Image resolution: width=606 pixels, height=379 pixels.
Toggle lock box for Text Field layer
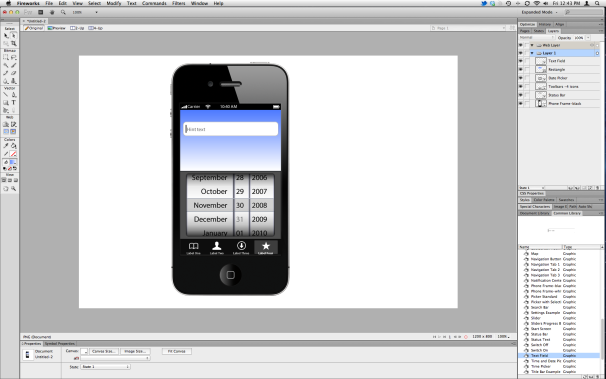pos(527,61)
